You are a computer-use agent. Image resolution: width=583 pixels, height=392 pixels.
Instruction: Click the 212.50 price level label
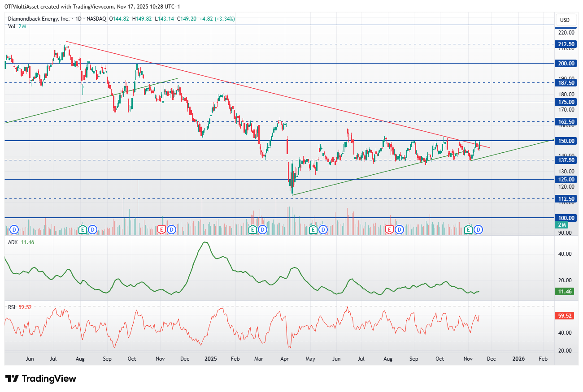pos(566,44)
